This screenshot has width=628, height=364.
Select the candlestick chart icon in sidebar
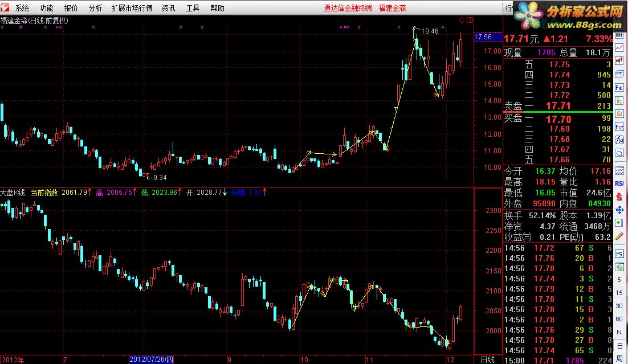(619, 61)
